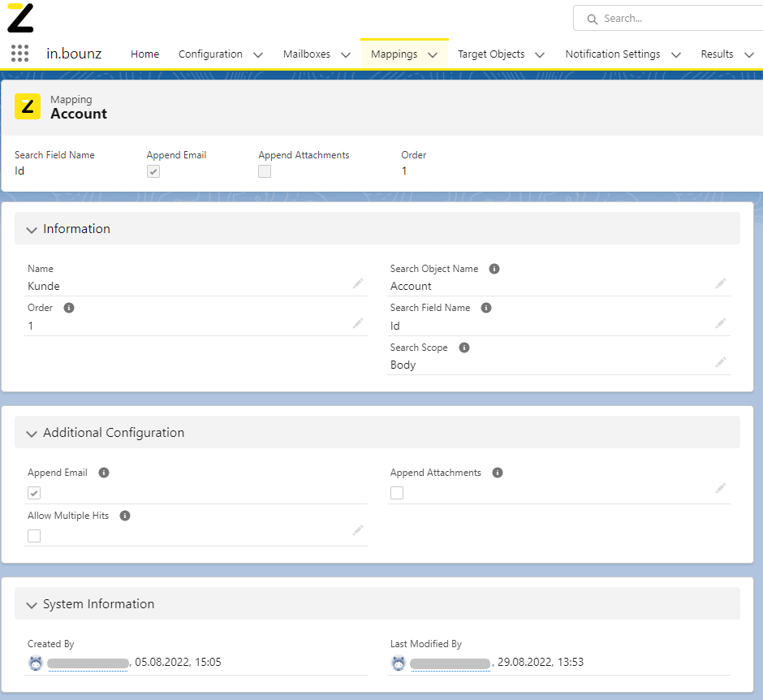The width and height of the screenshot is (763, 700).
Task: Click the yellow Mapping record icon
Action: [x=28, y=106]
